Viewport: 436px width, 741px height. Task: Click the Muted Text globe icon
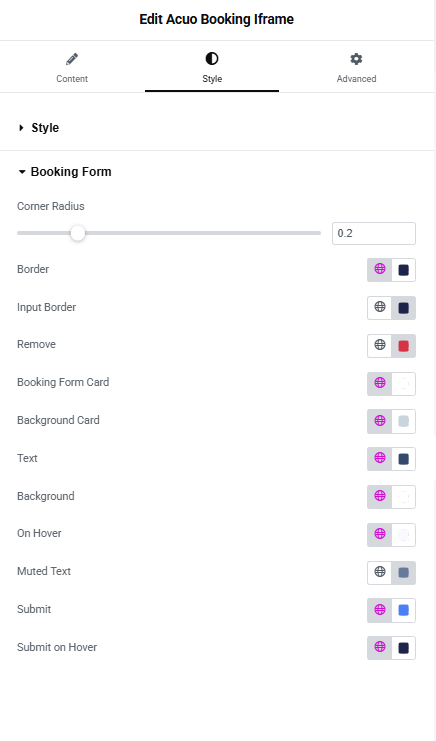[380, 572]
